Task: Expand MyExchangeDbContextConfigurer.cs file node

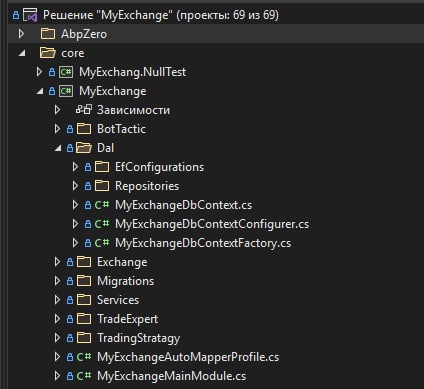Action: pos(75,224)
